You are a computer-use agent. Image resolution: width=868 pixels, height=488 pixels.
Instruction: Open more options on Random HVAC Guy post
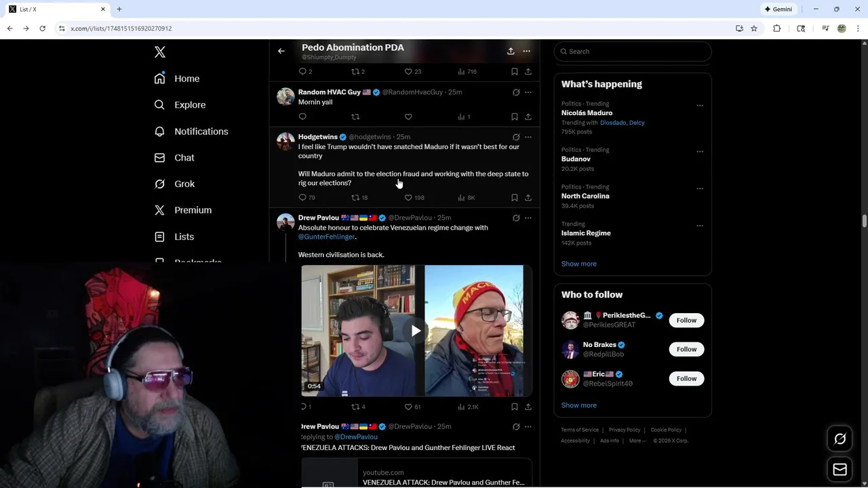528,92
